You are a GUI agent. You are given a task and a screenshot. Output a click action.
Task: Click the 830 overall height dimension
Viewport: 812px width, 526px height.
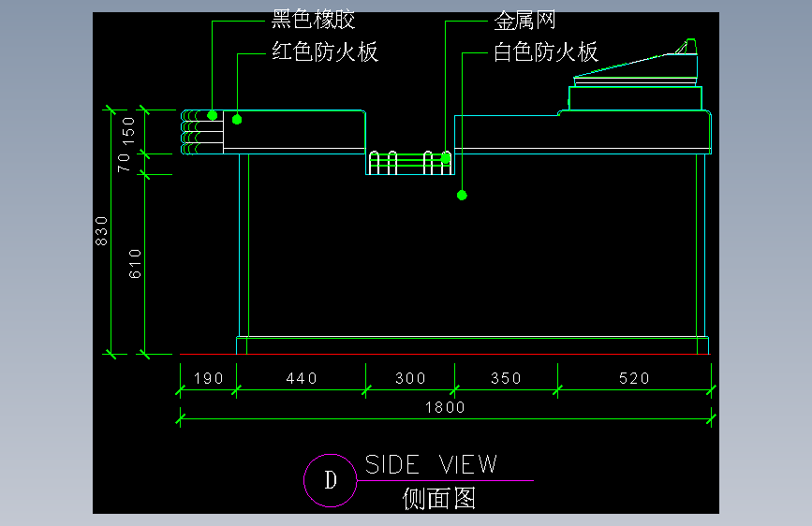pyautogui.click(x=101, y=231)
